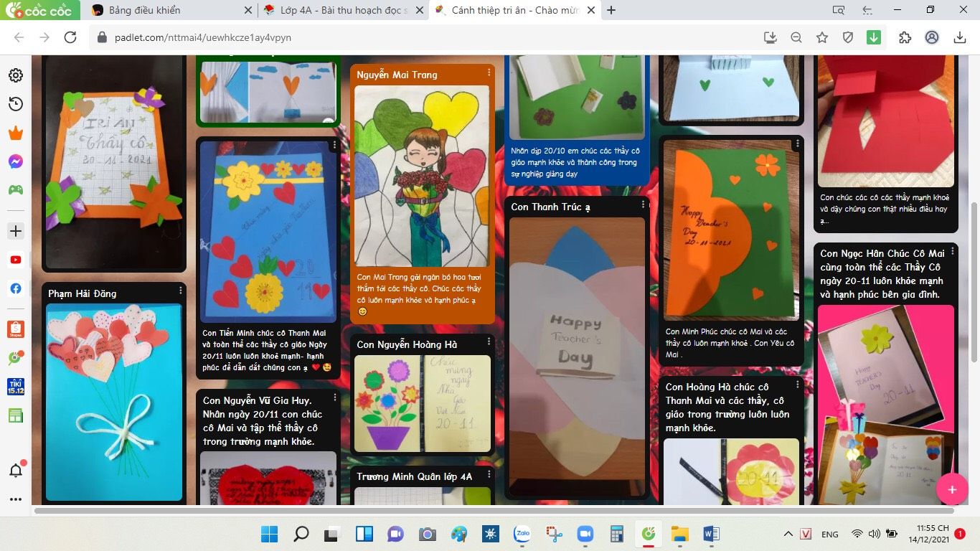Open browsing history from the sidebar
The width and height of the screenshot is (980, 551).
click(16, 104)
